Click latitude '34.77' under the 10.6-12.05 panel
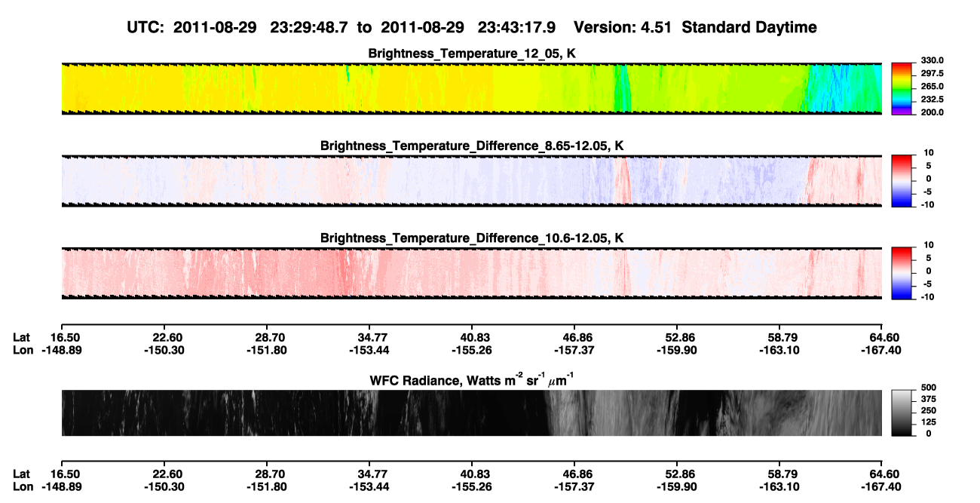This screenshot has width=980, height=503. 369,338
